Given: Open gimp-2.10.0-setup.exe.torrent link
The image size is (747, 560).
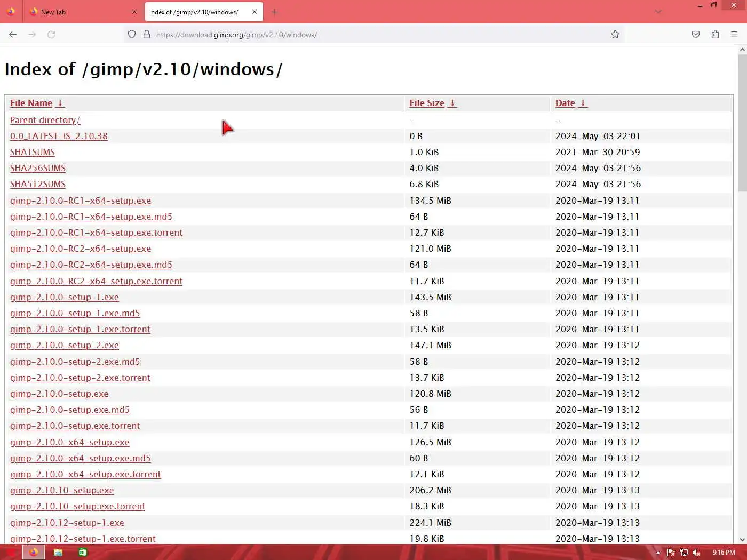Looking at the screenshot, I should [75, 426].
